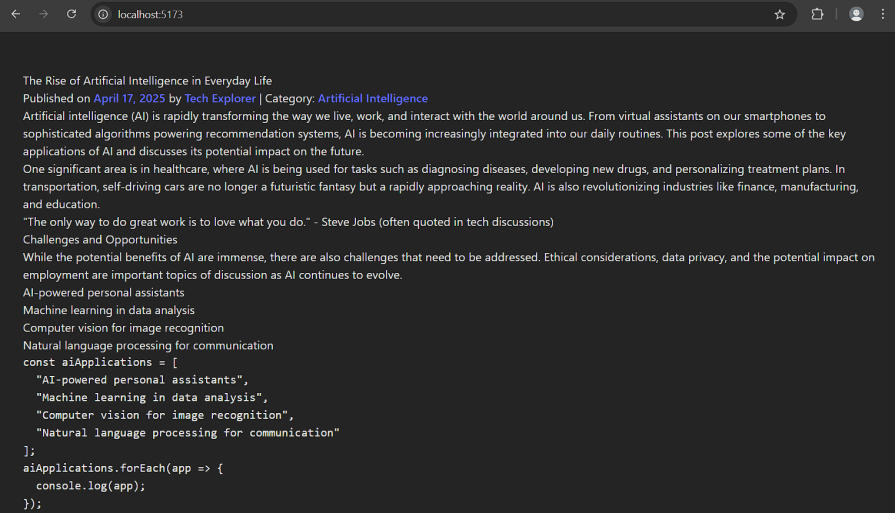Open the Extensions puzzle icon
This screenshot has width=895, height=513.
[x=817, y=15]
